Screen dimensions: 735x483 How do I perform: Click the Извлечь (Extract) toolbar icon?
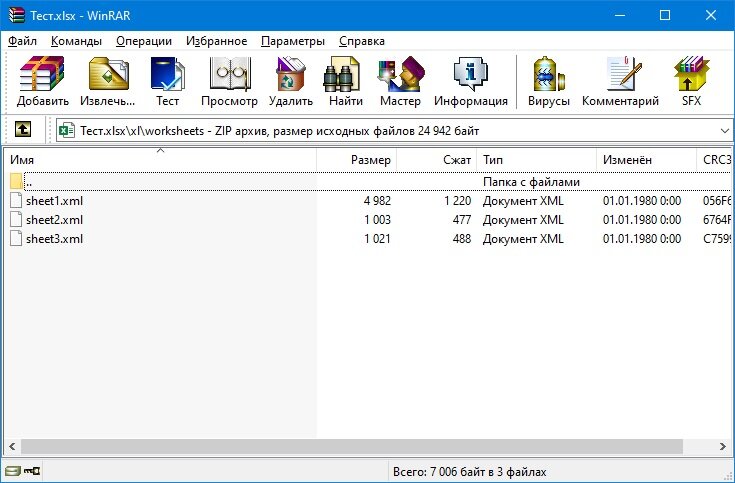click(x=108, y=74)
